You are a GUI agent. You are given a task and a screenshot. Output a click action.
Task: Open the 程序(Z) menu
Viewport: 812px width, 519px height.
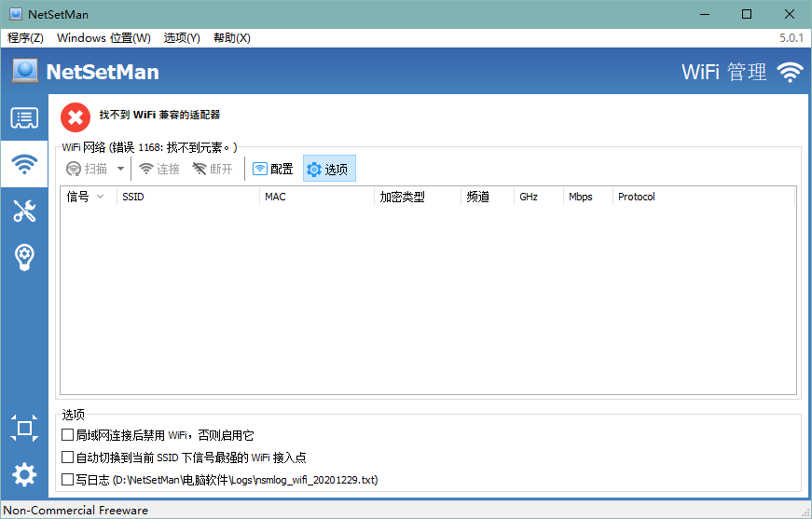25,38
